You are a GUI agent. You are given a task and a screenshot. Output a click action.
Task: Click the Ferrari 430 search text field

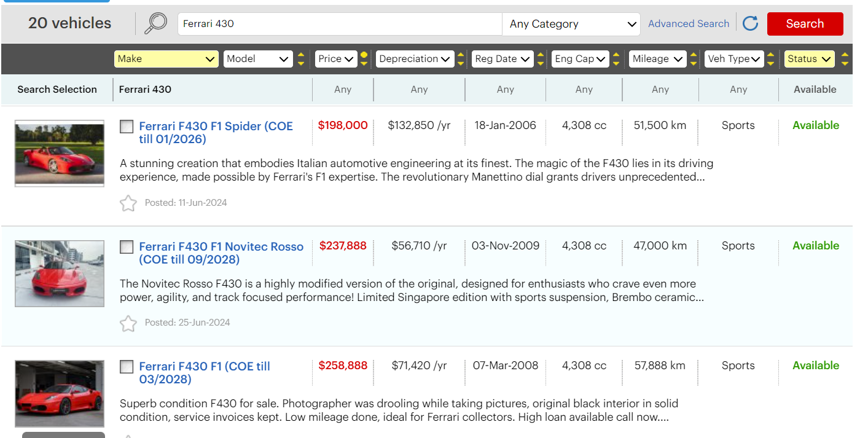(x=340, y=24)
